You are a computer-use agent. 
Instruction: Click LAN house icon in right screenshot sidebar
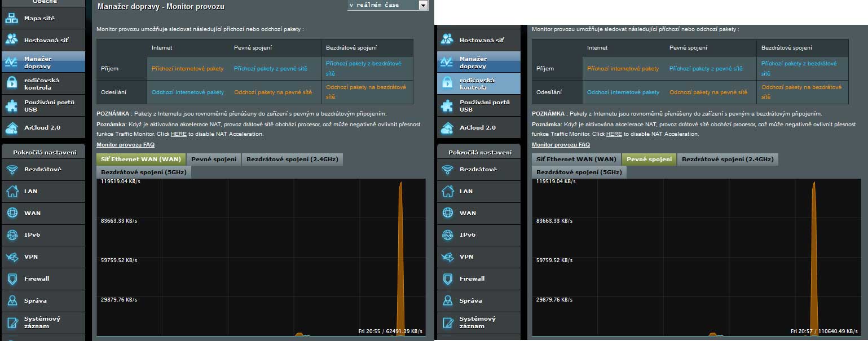pyautogui.click(x=447, y=191)
